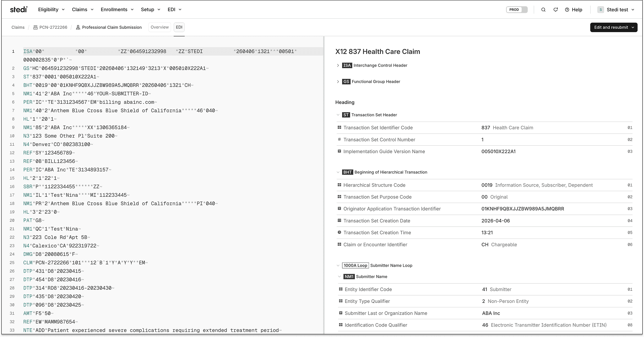The image size is (644, 337).
Task: Click the Stedi logo
Action: 19,9
